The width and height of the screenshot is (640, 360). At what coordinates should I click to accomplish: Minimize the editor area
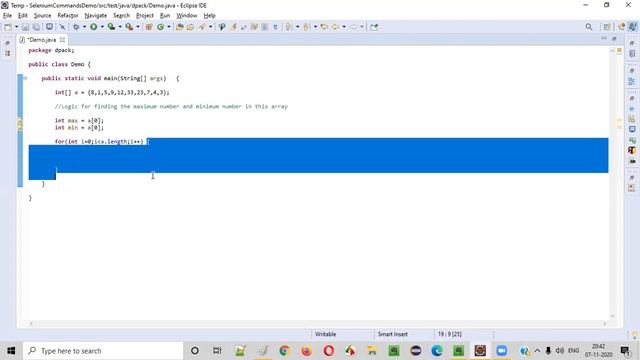tap(604, 38)
